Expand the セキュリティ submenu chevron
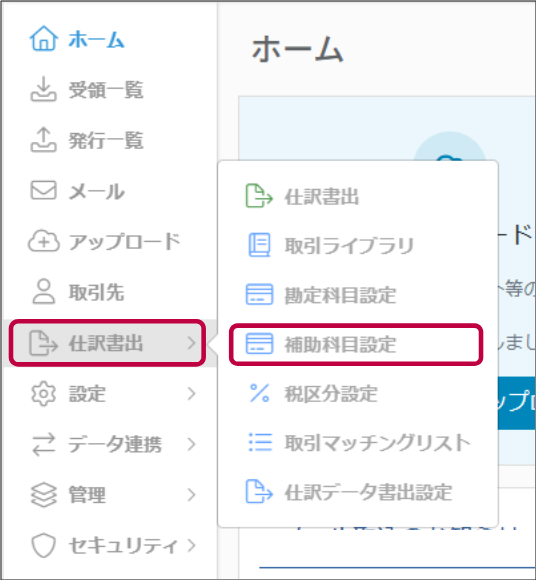This screenshot has width=536, height=580. click(x=191, y=545)
